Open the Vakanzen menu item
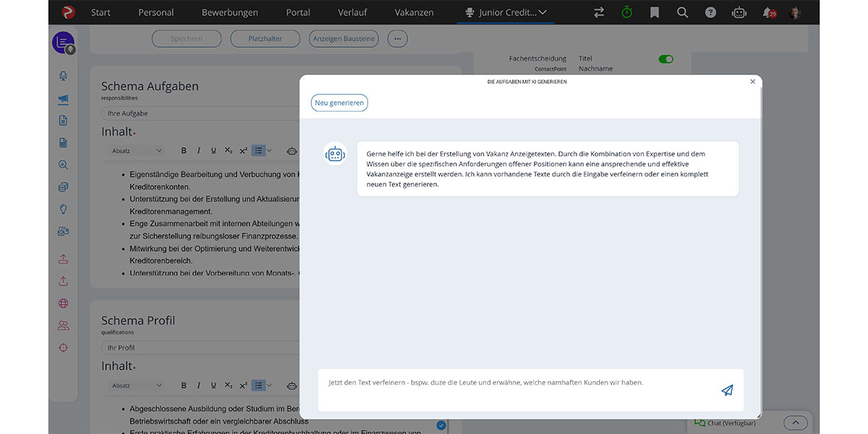Viewport: 868px width, 434px height. (x=414, y=12)
